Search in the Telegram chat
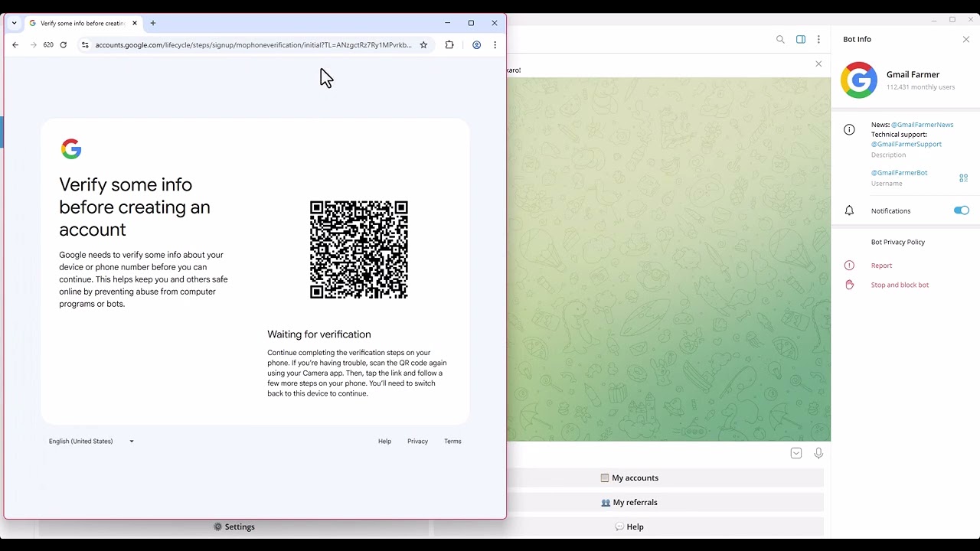980x551 pixels. tap(780, 40)
